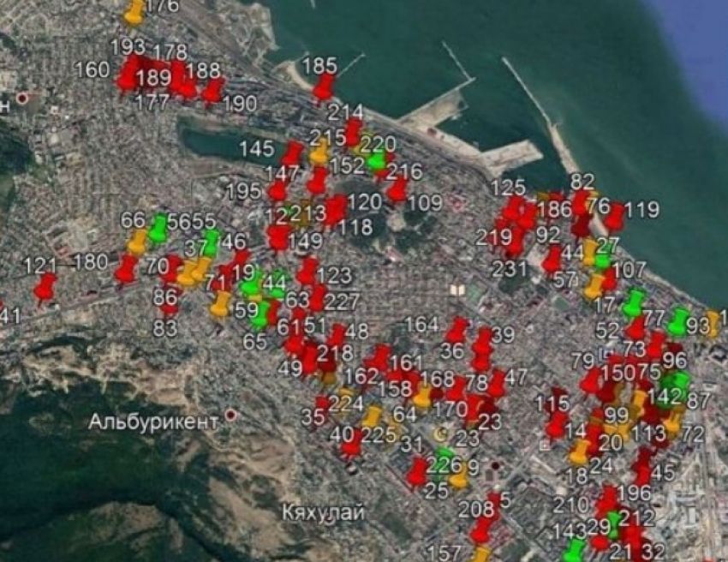
Task: Click the Альбурикент place marker
Action: [x=230, y=415]
